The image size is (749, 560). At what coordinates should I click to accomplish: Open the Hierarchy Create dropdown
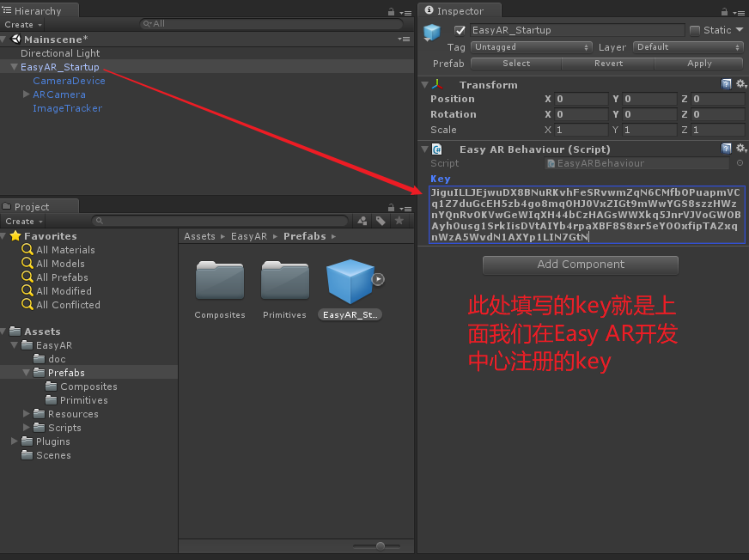pyautogui.click(x=23, y=24)
